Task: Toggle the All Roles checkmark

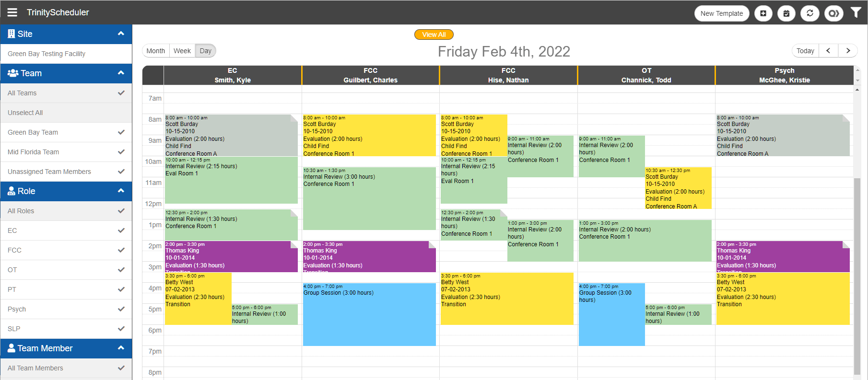Action: coord(121,211)
